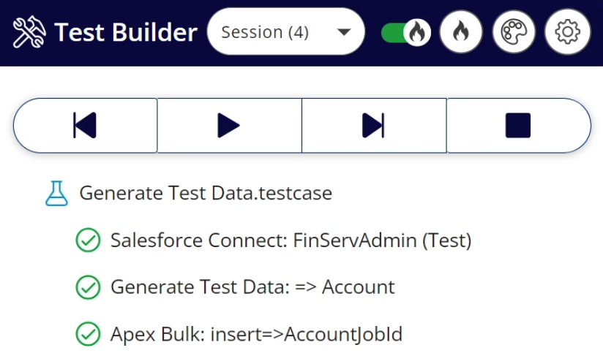Screen dimensions: 603x364
Task: Open the Session (4) dropdown
Action: [x=285, y=32]
